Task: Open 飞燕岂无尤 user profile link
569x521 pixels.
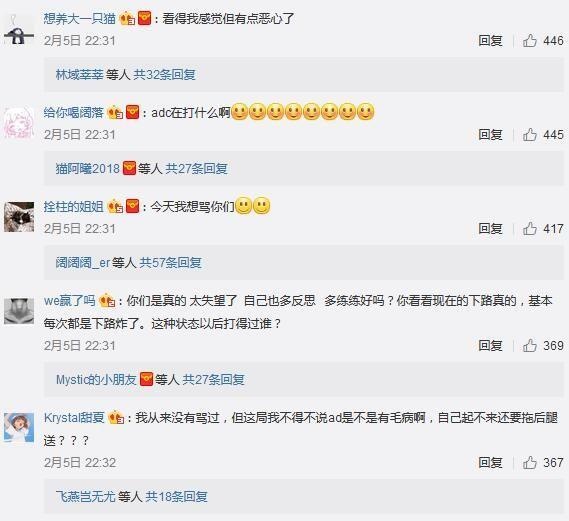Action: coord(86,496)
